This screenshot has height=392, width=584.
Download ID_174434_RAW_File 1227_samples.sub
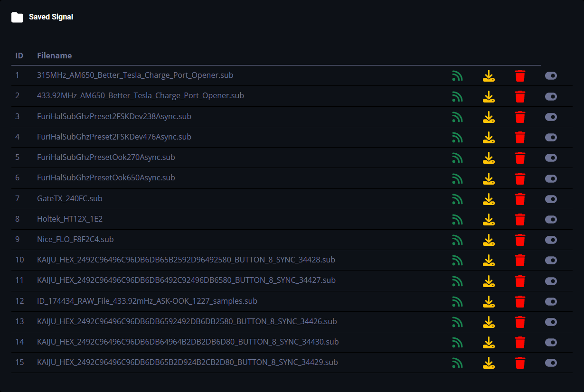point(489,301)
